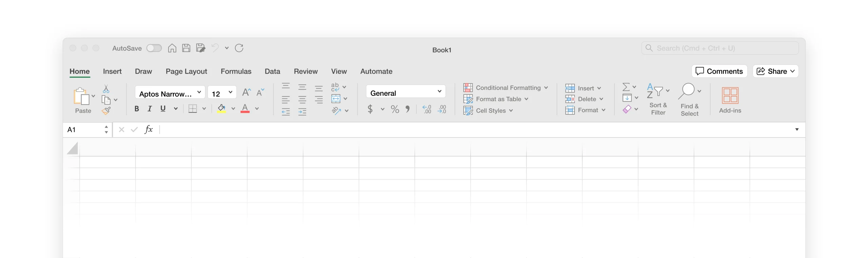Toggle Bold formatting

(x=137, y=109)
